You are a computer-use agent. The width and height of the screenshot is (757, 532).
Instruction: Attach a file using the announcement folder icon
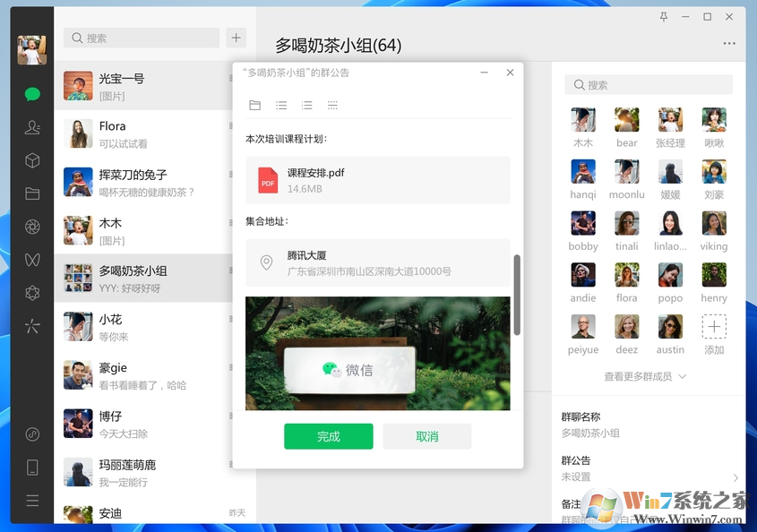click(254, 105)
